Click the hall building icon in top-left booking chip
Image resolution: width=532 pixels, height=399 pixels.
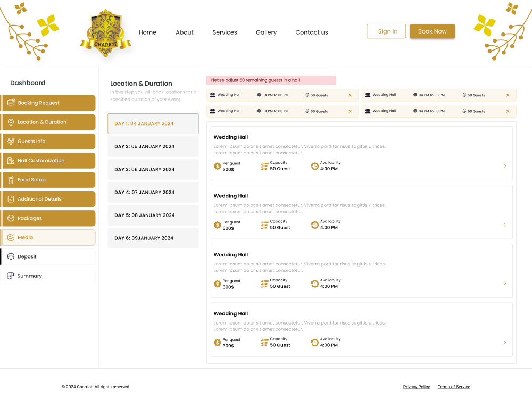(212, 95)
